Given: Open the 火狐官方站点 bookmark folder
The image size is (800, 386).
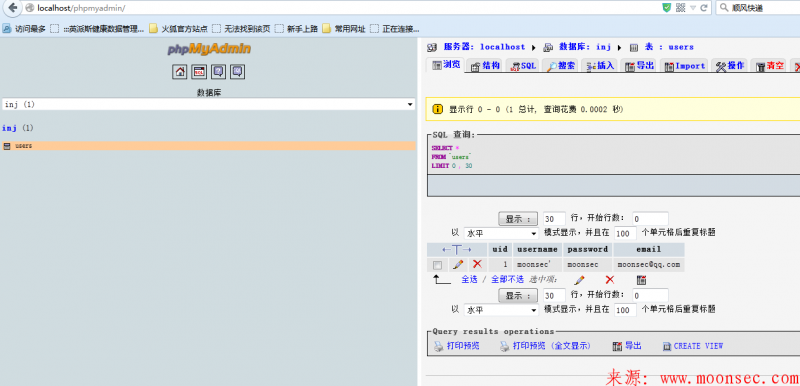Looking at the screenshot, I should coord(179,29).
